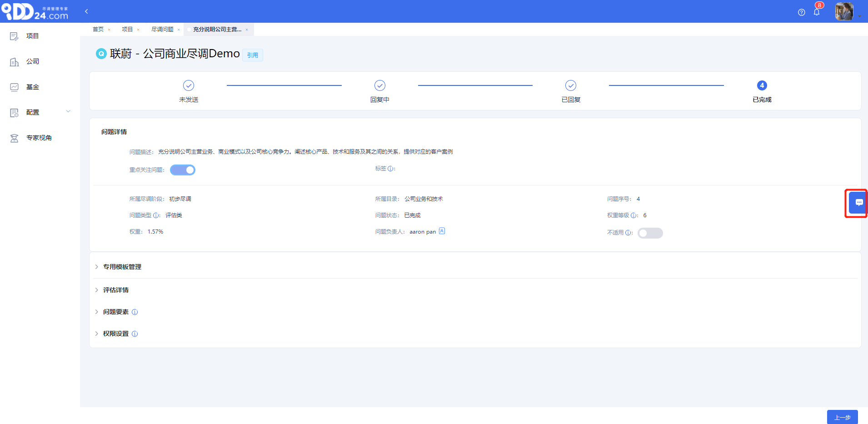Click the 问题类型 info icon
This screenshot has width=868, height=424.
pos(156,215)
